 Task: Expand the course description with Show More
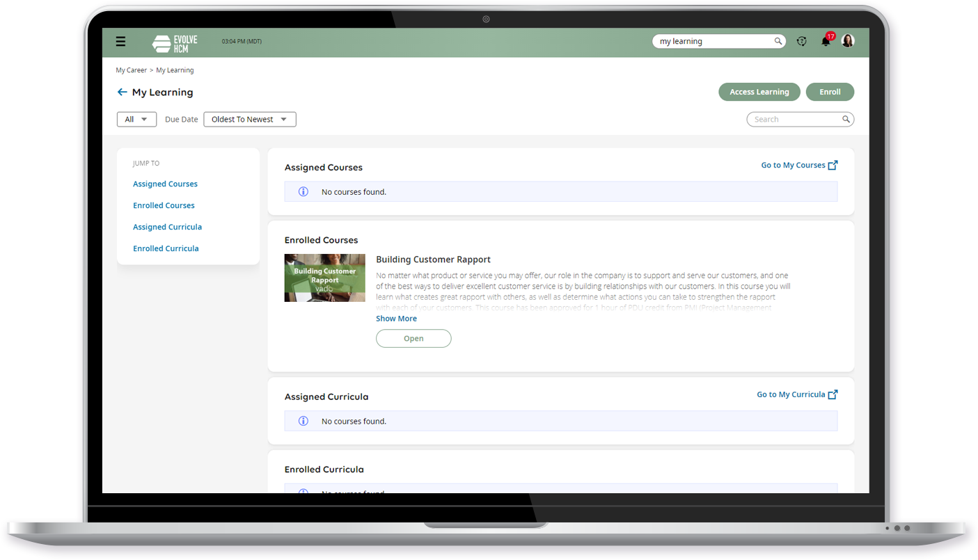(x=395, y=318)
